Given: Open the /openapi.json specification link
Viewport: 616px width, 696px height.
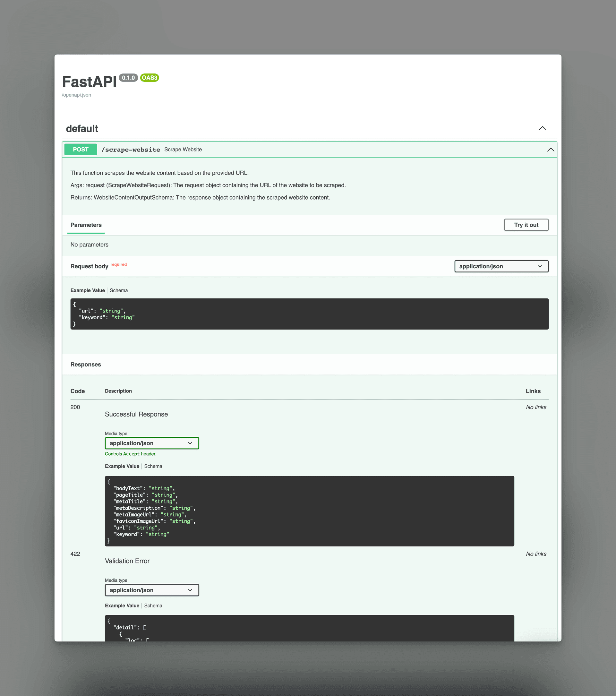Looking at the screenshot, I should [76, 95].
